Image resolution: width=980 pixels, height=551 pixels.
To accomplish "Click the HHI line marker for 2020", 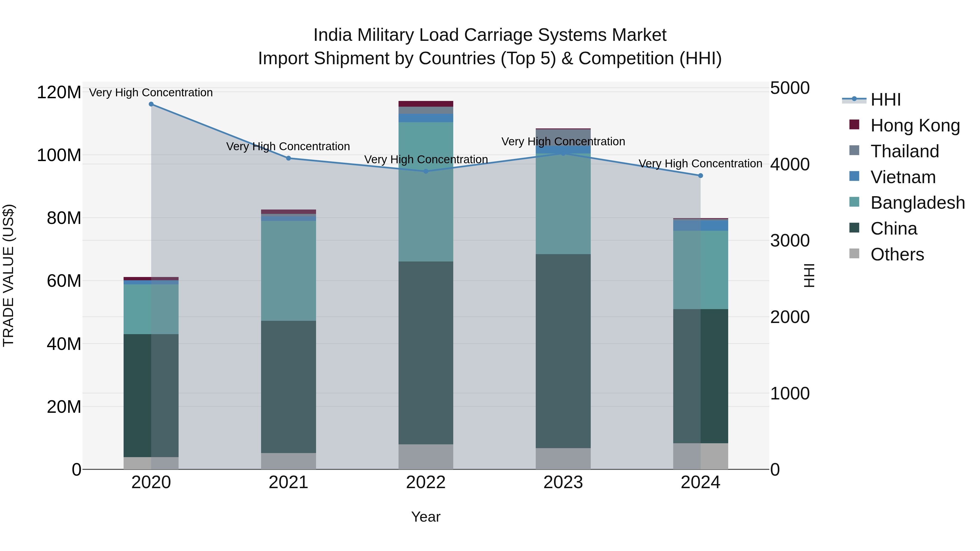I will (x=151, y=104).
